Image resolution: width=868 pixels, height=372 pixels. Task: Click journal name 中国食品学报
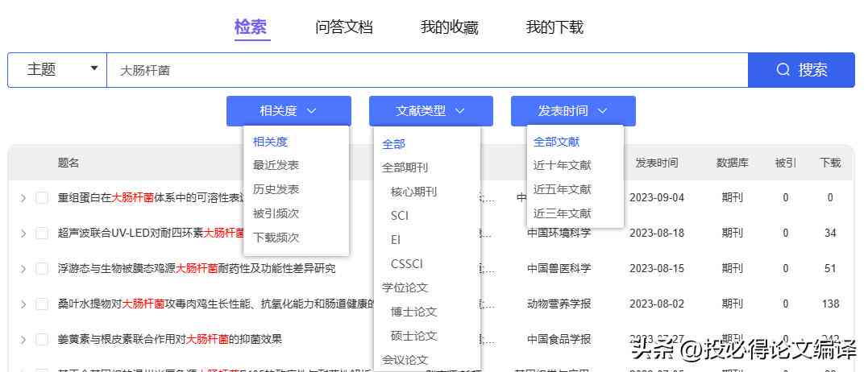pyautogui.click(x=559, y=339)
